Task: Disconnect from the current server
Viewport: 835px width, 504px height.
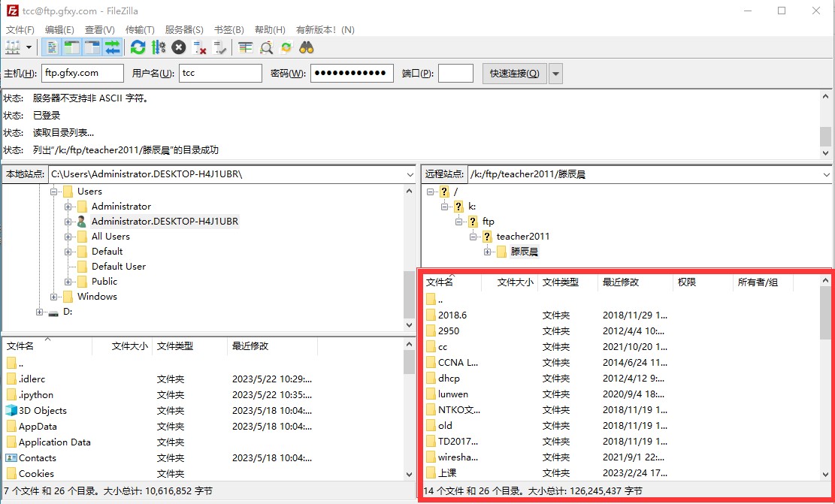Action: 200,47
